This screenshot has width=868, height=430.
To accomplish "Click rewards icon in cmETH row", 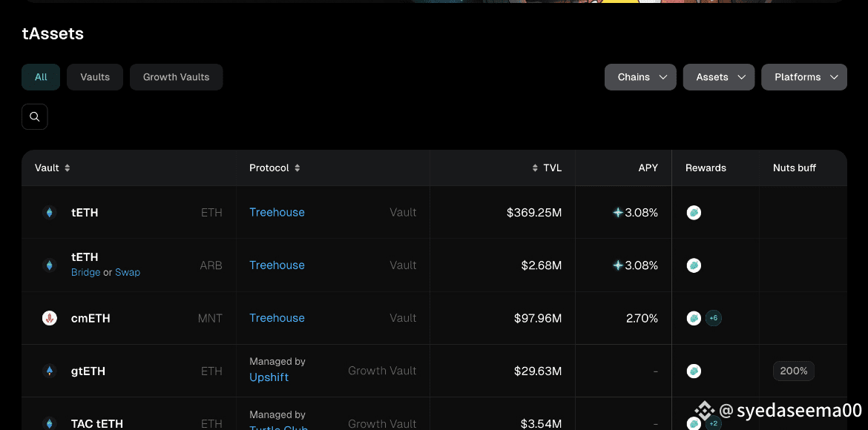I will 694,318.
